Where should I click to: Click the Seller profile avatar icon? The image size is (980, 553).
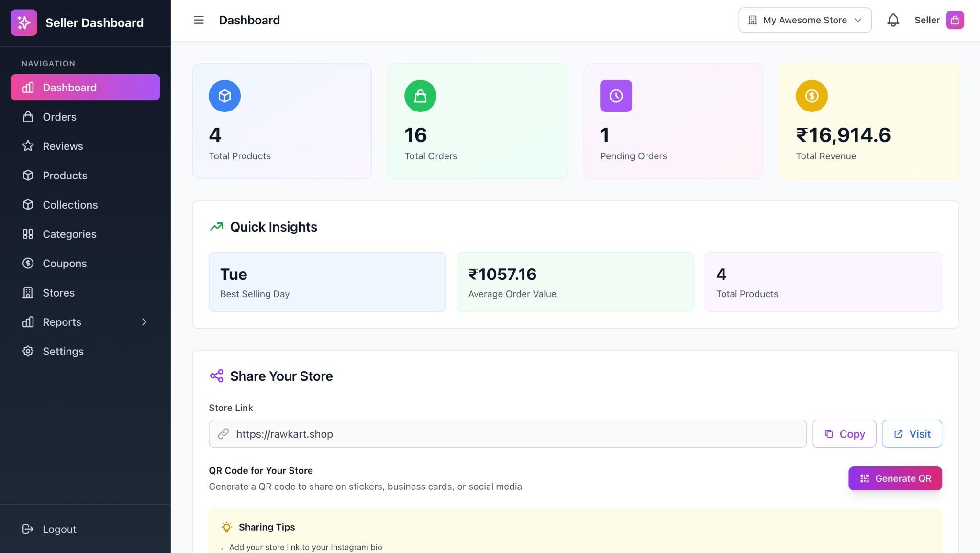coord(955,20)
